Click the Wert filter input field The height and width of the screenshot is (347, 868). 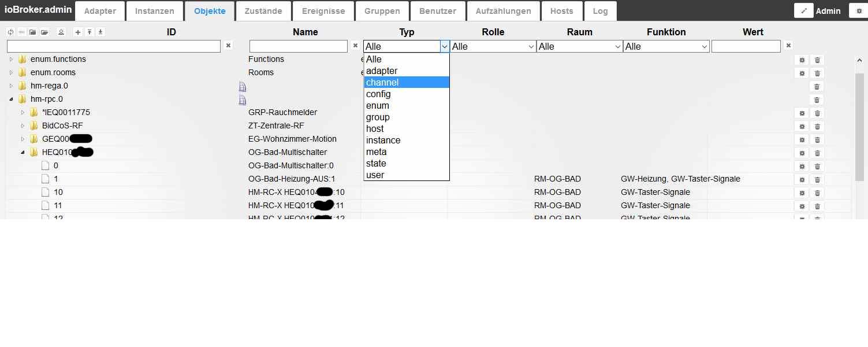click(746, 46)
